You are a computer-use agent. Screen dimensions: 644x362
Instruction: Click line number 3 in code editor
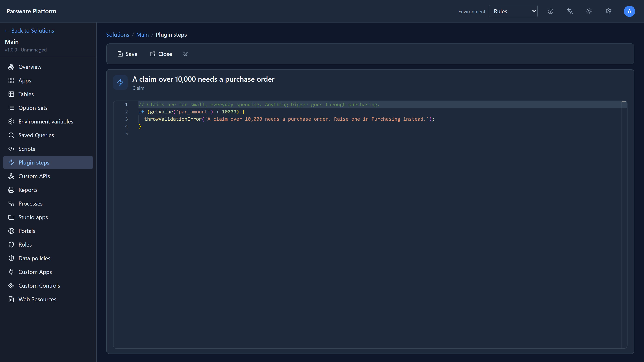127,119
